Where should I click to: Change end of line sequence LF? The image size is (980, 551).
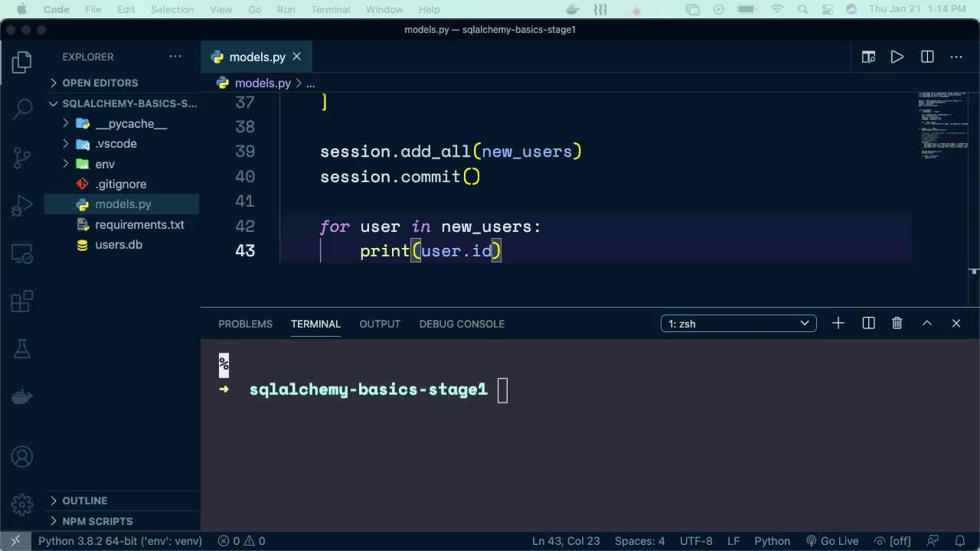733,541
